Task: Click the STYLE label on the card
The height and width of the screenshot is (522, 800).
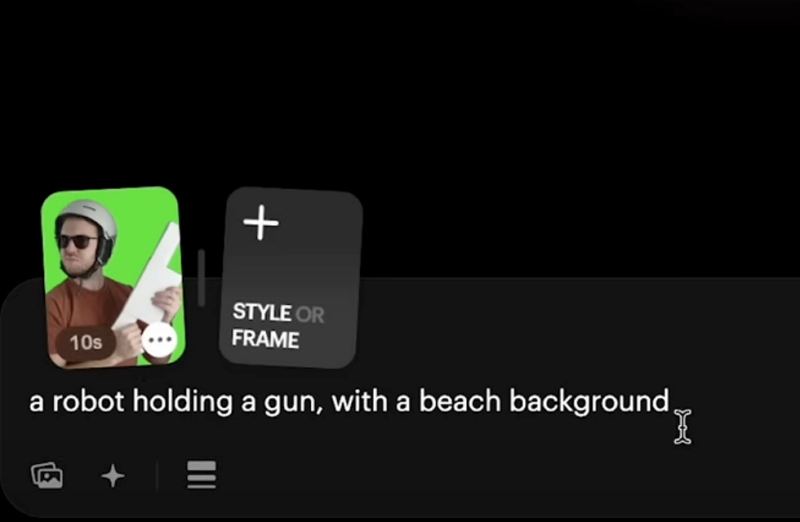Action: [x=262, y=312]
